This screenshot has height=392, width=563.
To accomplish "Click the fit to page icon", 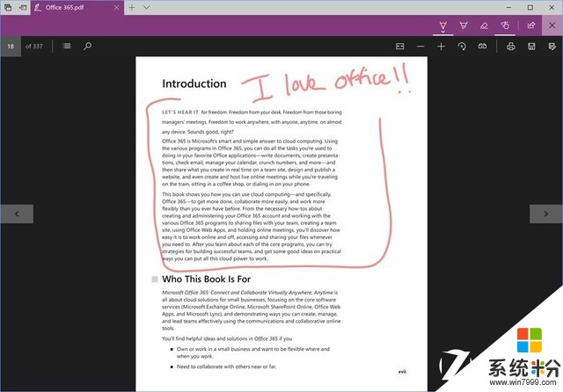I will [399, 47].
